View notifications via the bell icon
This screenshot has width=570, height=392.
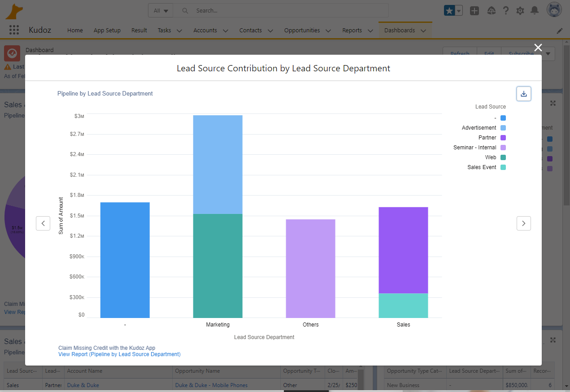535,11
